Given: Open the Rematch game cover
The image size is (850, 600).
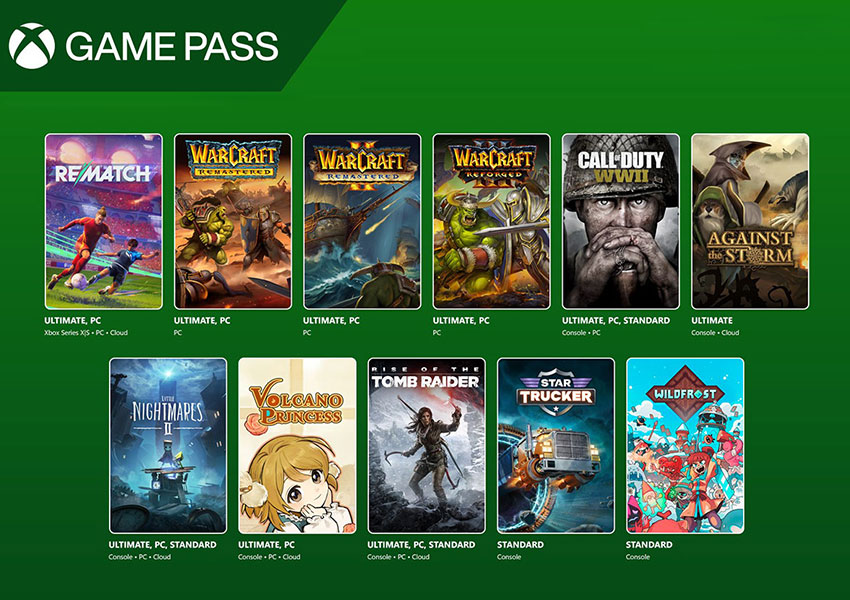Looking at the screenshot, I should click(x=104, y=222).
